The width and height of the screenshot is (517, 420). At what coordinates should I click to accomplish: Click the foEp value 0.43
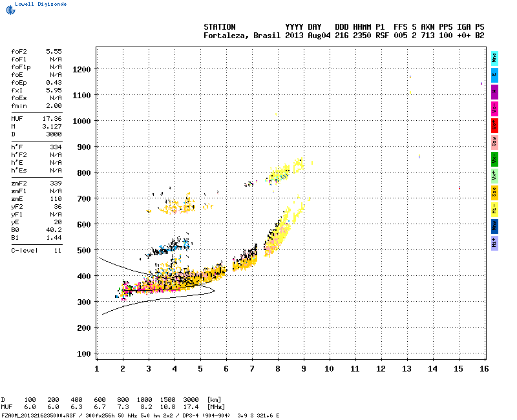click(x=54, y=83)
